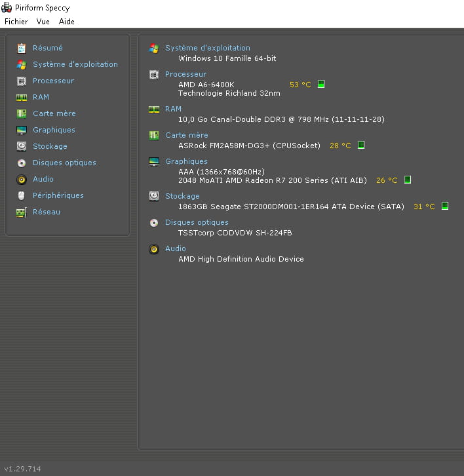Select Résumé in the sidebar
The width and height of the screenshot is (464, 476).
coord(48,48)
